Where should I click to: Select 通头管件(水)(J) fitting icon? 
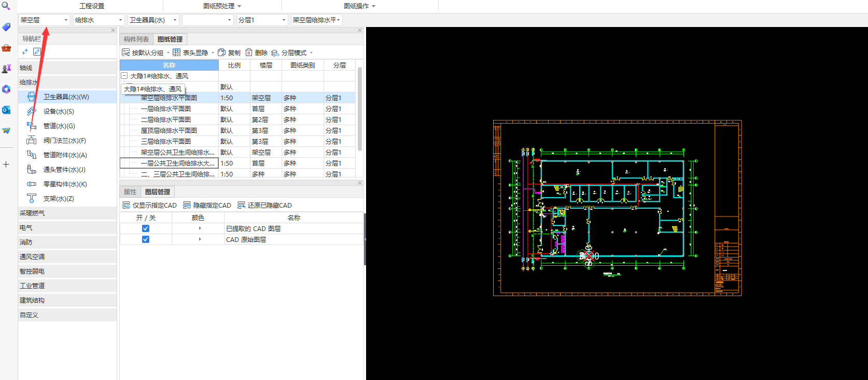[x=32, y=170]
